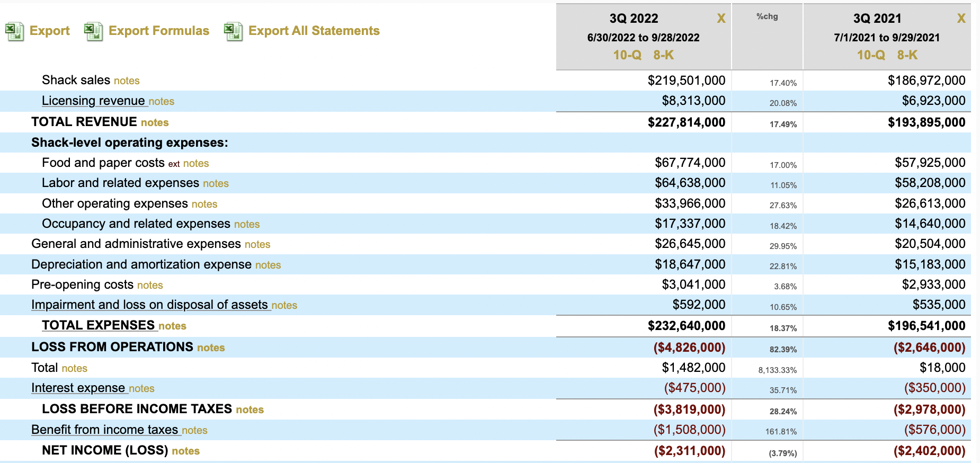Open the 10-Q filing for 3Q 2021
980x463 pixels.
871,55
